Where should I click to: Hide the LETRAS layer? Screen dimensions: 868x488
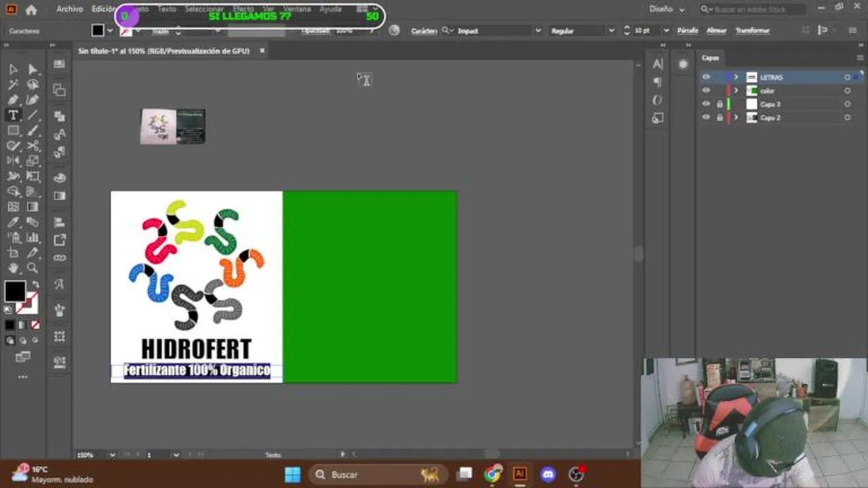coord(706,77)
